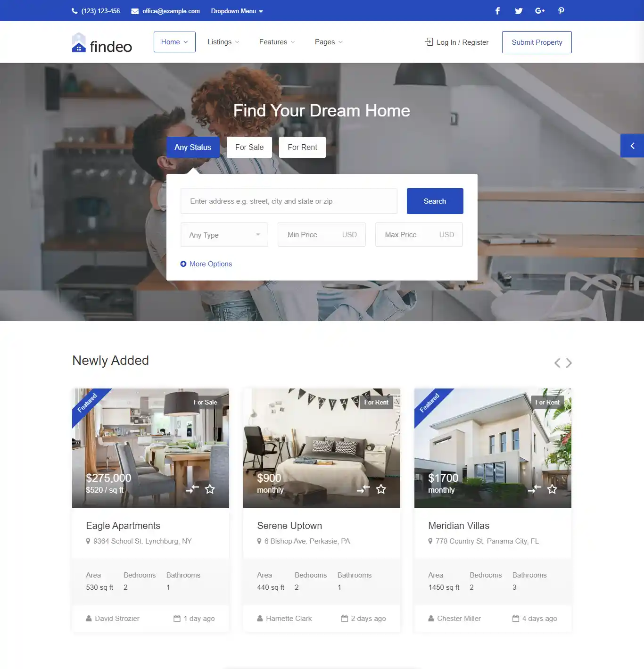Open the Any Type property dropdown
Image resolution: width=644 pixels, height=669 pixels.
click(224, 234)
